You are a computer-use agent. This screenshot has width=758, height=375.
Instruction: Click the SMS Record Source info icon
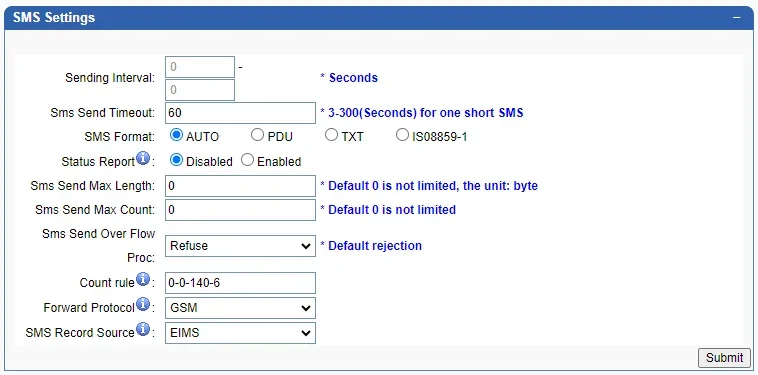coord(143,330)
